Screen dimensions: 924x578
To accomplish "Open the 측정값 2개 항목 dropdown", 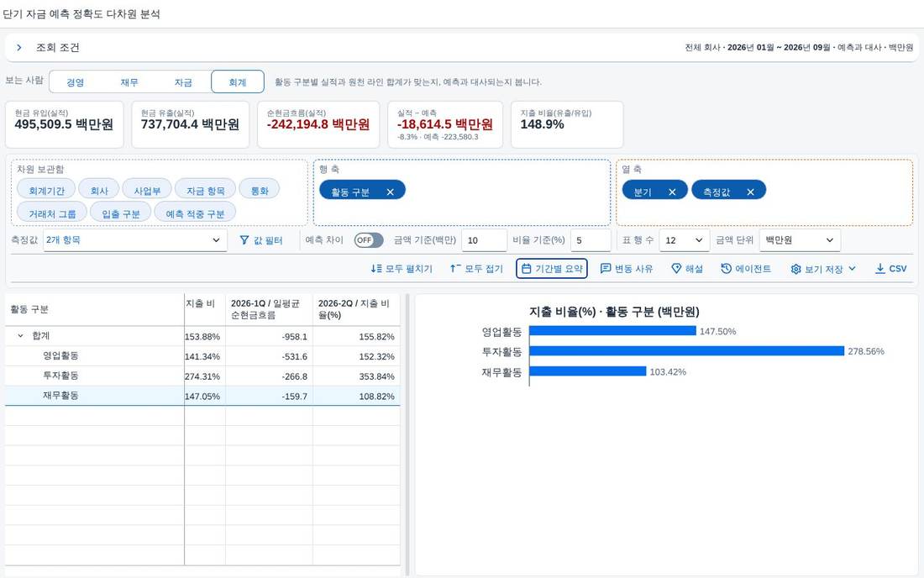I will (x=135, y=239).
